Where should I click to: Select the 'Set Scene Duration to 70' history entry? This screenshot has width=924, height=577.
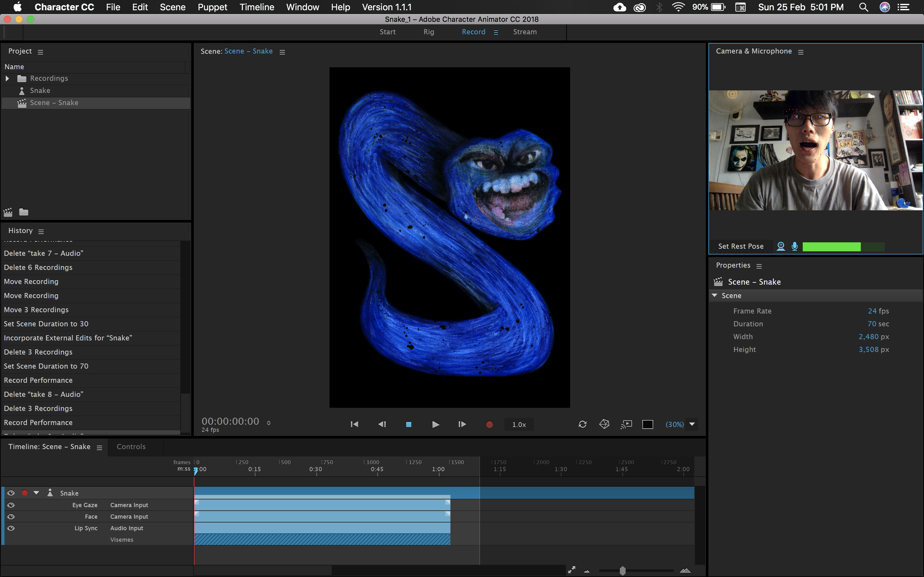[x=46, y=366]
